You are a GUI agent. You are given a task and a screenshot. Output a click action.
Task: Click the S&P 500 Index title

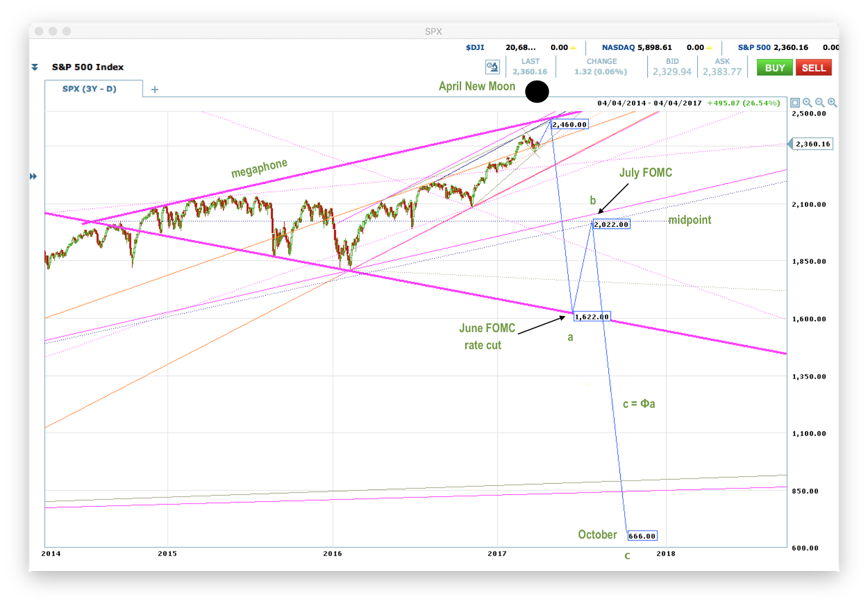point(88,67)
